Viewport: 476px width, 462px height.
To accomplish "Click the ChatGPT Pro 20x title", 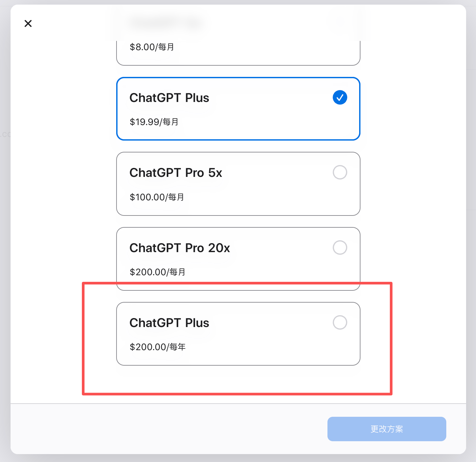I will [x=180, y=248].
